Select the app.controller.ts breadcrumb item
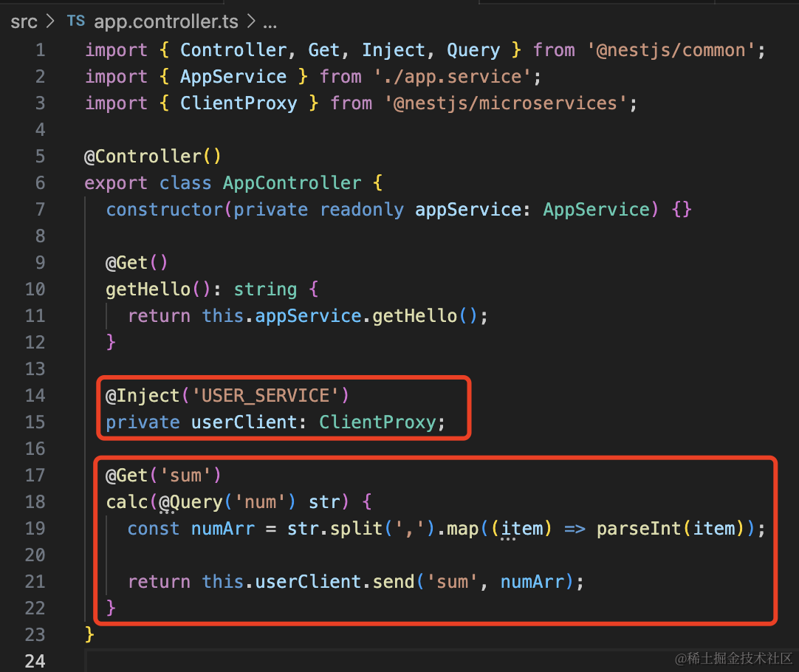 point(166,21)
